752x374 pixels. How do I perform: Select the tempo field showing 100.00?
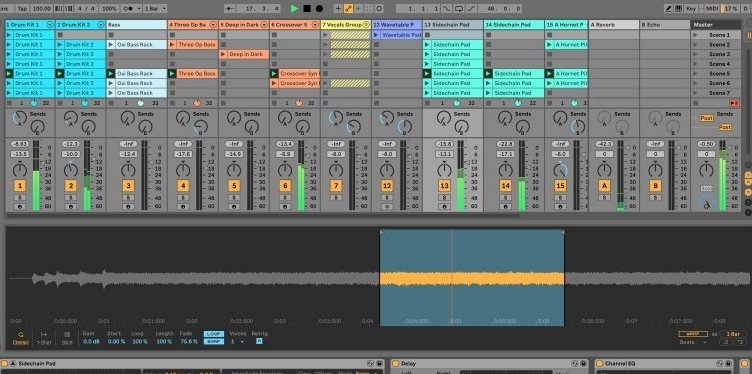pyautogui.click(x=42, y=9)
